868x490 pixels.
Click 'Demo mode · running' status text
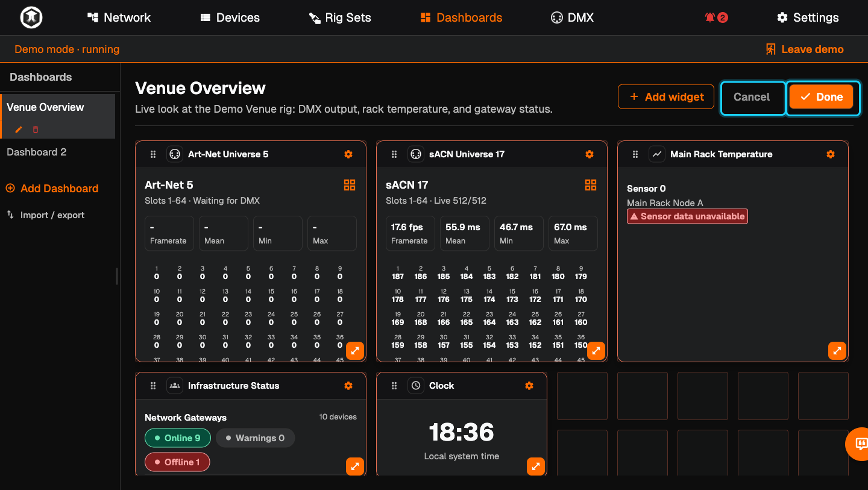point(67,49)
